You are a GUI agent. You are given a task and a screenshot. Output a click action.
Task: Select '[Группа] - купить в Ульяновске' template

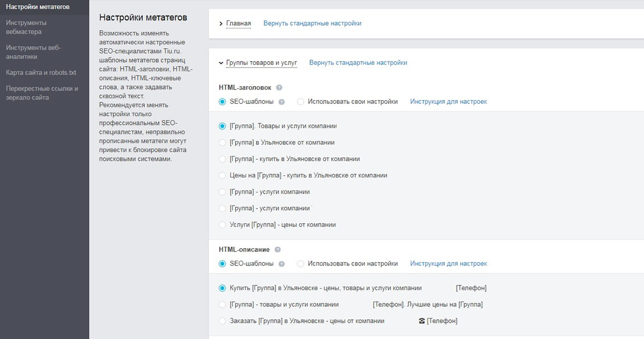[x=222, y=159]
